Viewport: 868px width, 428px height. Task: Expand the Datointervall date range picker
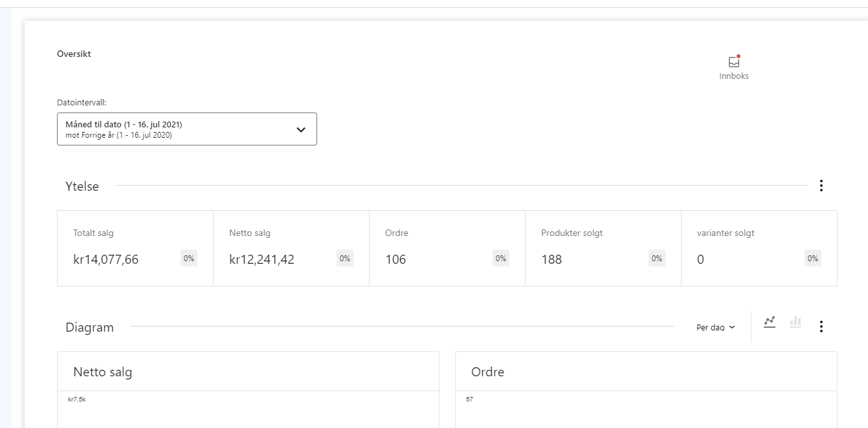click(187, 129)
